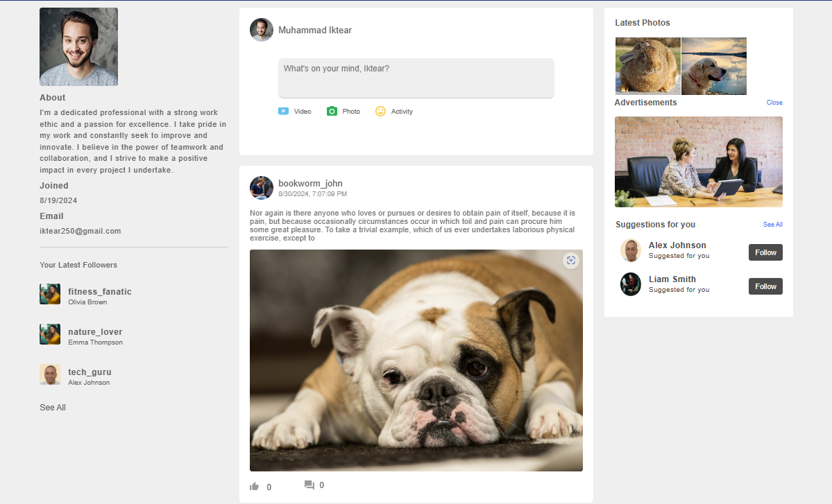The height and width of the screenshot is (504, 832).
Task: Open comments using the chat bubble icon
Action: click(x=309, y=485)
